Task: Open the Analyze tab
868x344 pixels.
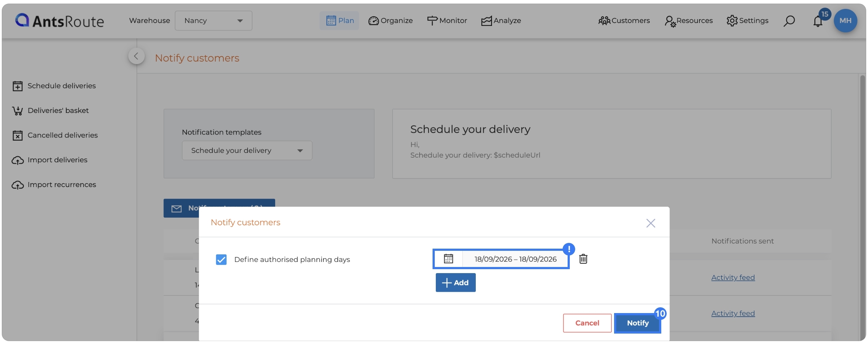Action: (x=501, y=21)
